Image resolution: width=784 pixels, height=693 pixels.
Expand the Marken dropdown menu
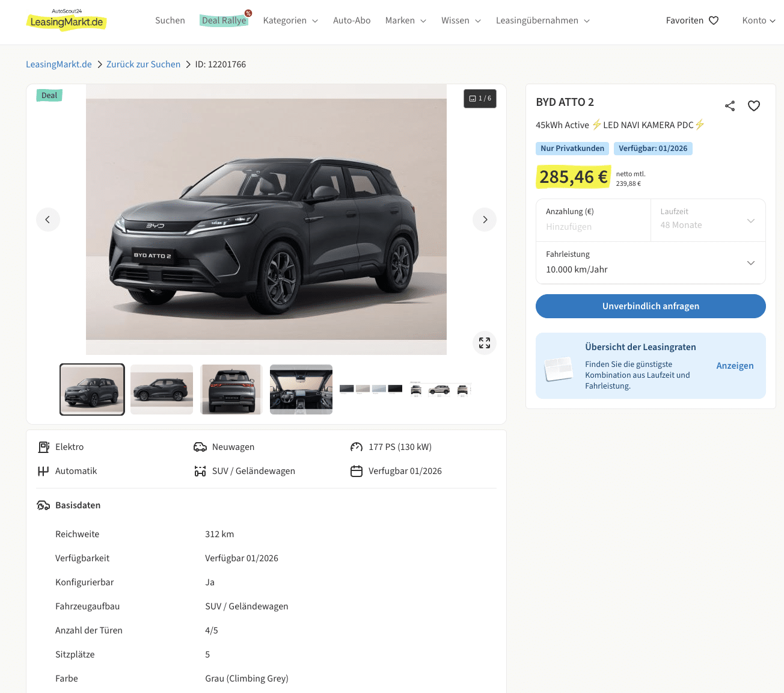tap(406, 20)
